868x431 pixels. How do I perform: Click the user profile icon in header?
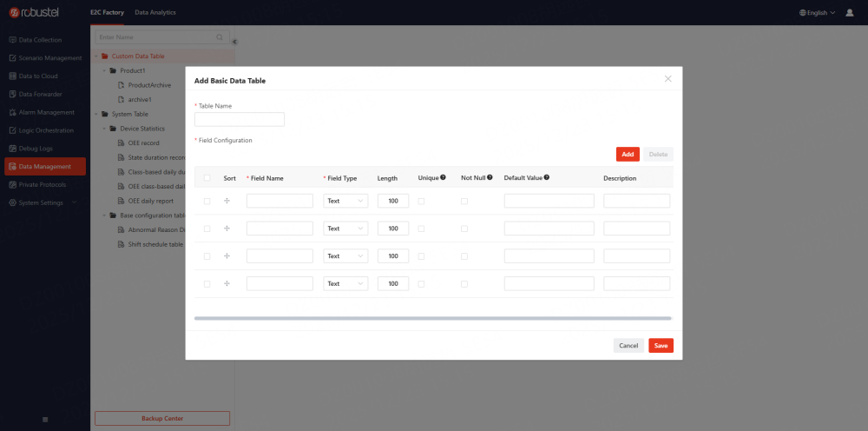coord(849,12)
